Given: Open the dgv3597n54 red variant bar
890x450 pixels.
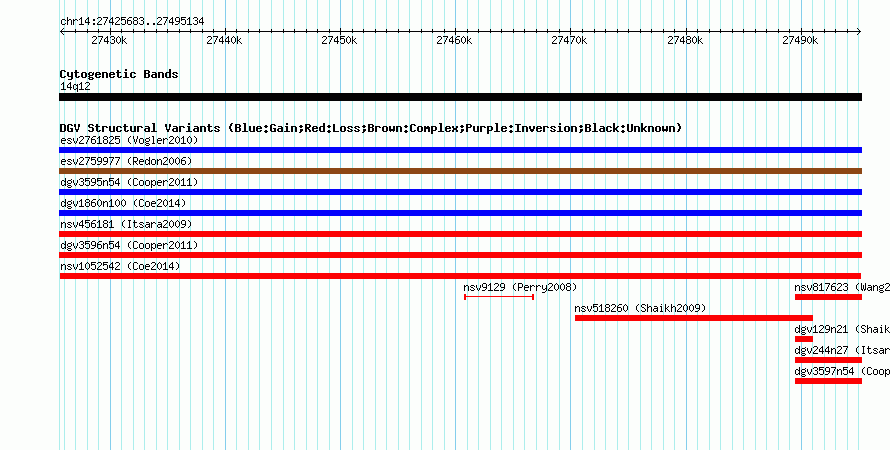Looking at the screenshot, I should [828, 381].
